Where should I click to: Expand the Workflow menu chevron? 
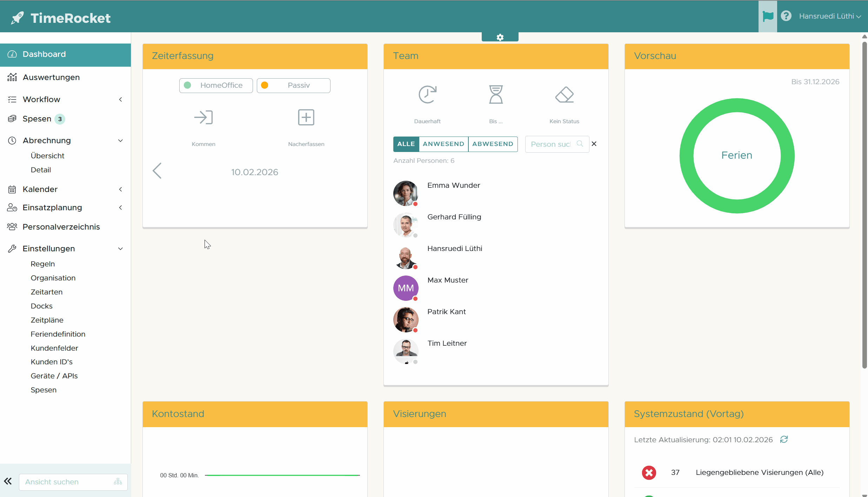click(x=120, y=99)
